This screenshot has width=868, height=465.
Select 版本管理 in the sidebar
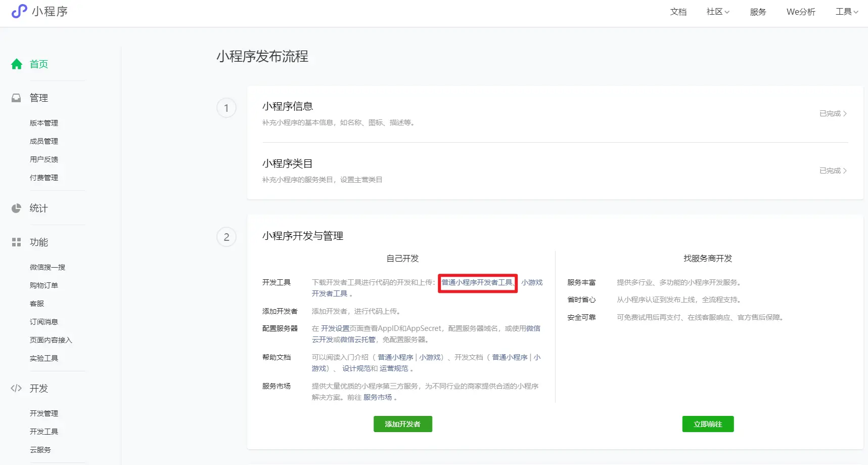44,123
